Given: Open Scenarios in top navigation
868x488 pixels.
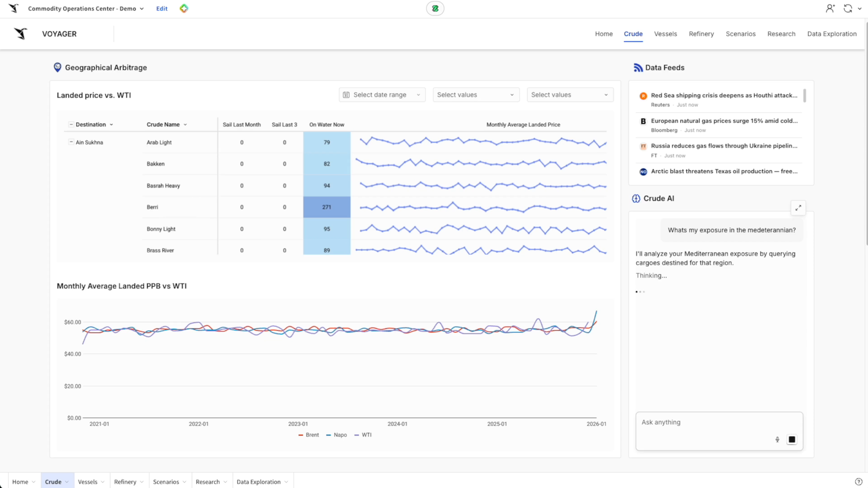Looking at the screenshot, I should point(740,34).
